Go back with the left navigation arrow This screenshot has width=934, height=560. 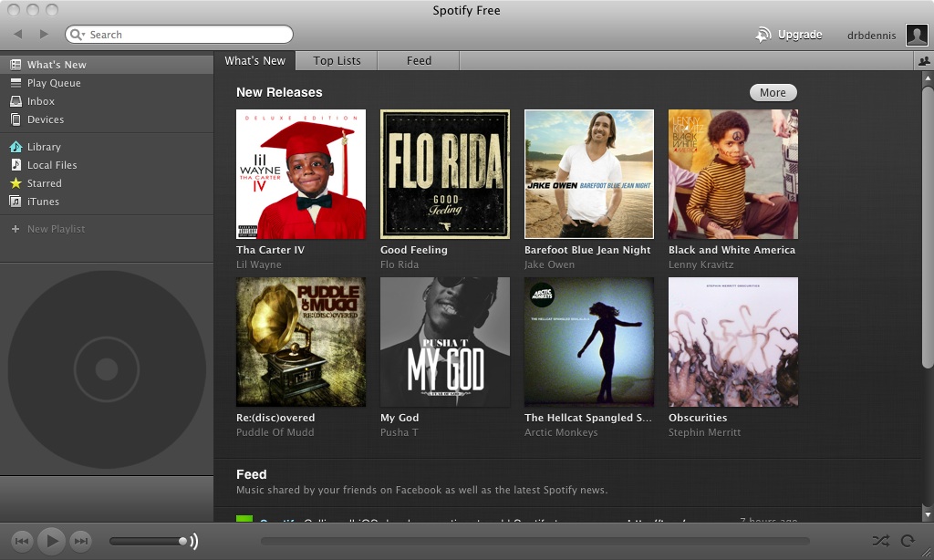pyautogui.click(x=18, y=34)
